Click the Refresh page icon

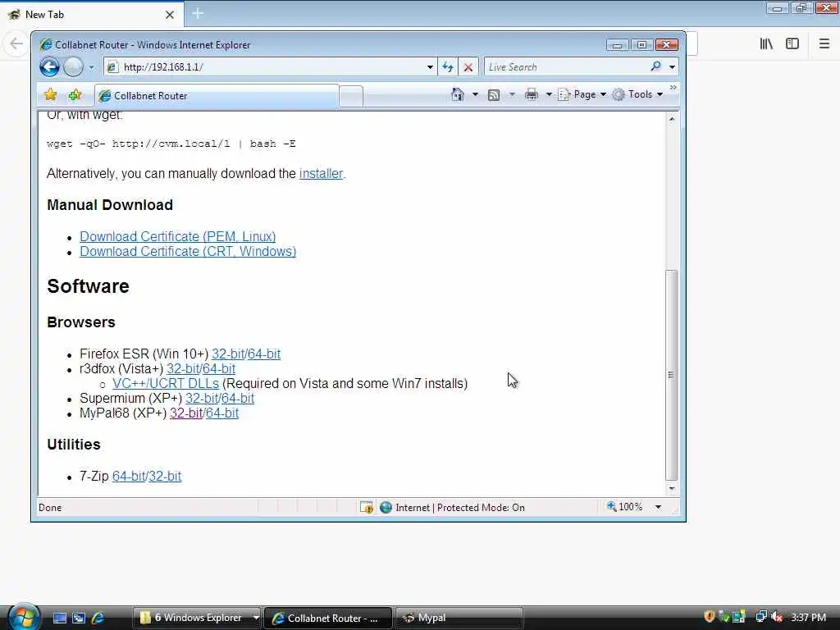click(x=447, y=67)
